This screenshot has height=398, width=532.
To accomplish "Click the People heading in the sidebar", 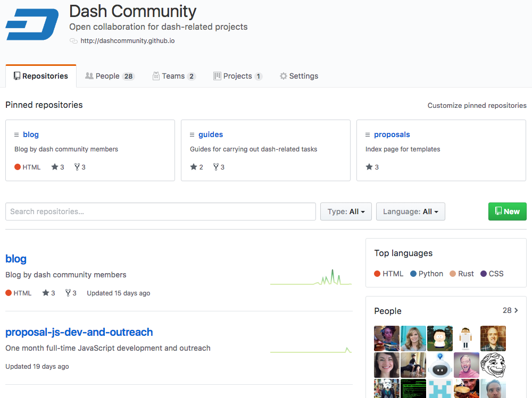I will click(388, 311).
